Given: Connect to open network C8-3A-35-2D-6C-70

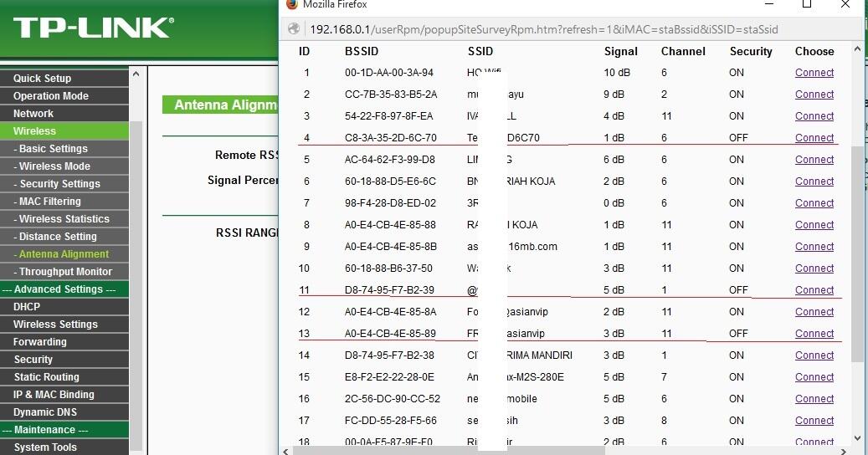Looking at the screenshot, I should [814, 138].
